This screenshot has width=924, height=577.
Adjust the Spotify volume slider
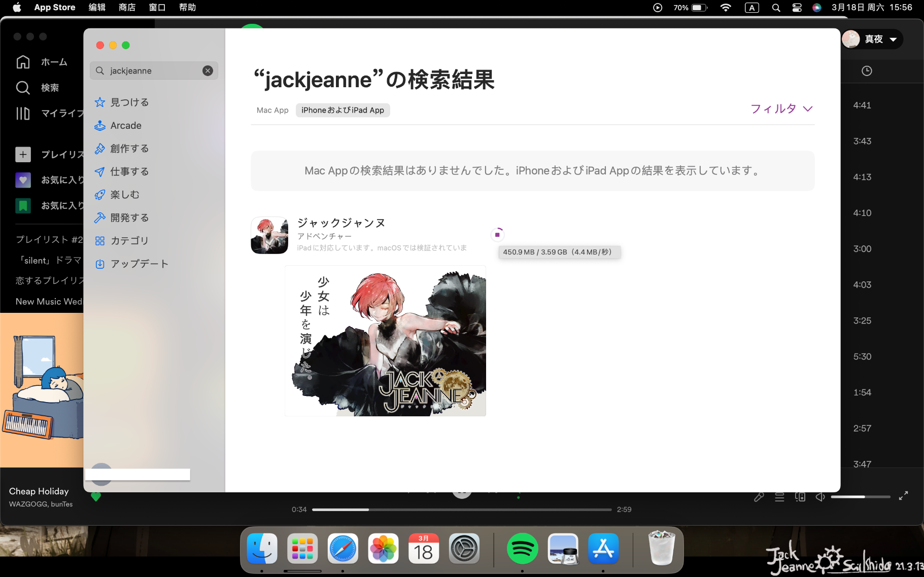861,497
